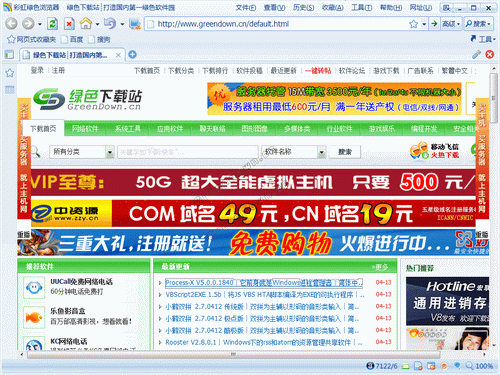Click the keyword search input field

(x=188, y=152)
